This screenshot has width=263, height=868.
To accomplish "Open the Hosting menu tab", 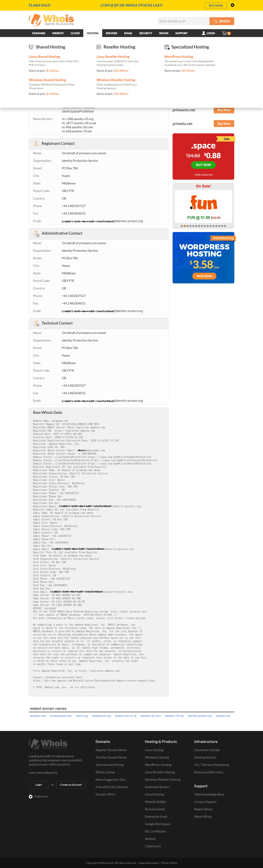I will (93, 33).
